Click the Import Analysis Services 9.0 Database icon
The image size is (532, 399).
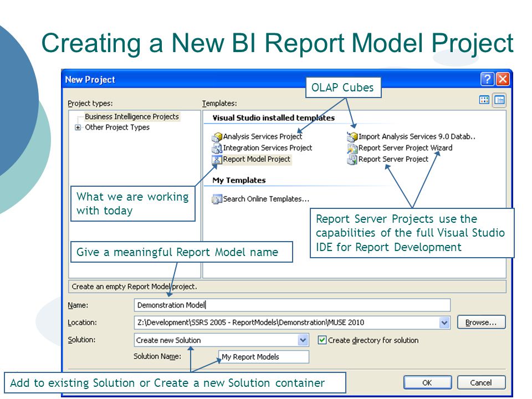click(x=352, y=137)
